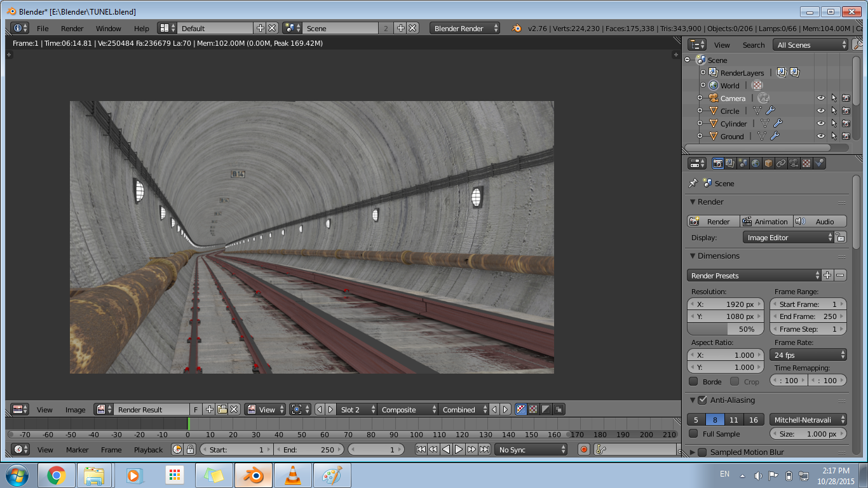The width and height of the screenshot is (868, 488).
Task: Click the record auto-keyframe red button
Action: tap(584, 449)
